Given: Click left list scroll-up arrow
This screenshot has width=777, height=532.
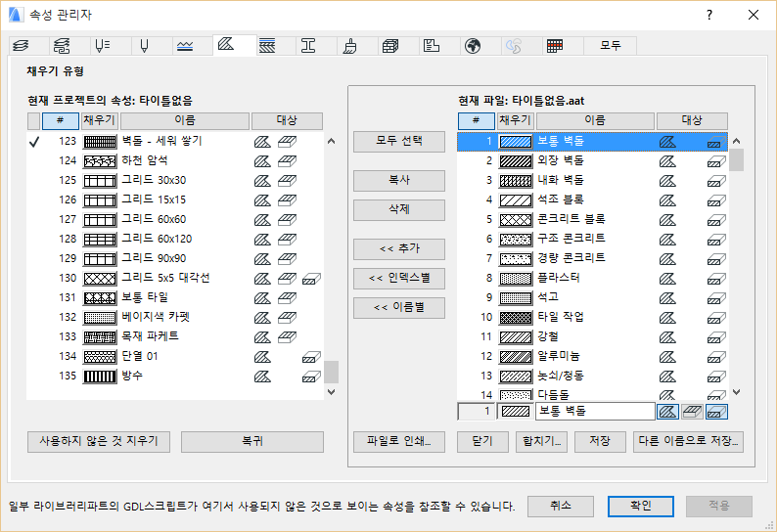Looking at the screenshot, I should [x=332, y=141].
